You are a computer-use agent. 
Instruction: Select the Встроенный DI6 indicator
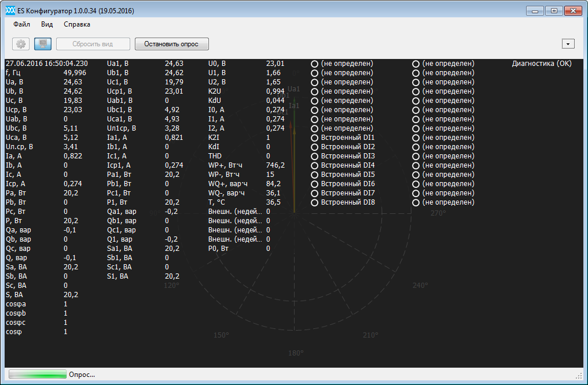click(x=315, y=184)
